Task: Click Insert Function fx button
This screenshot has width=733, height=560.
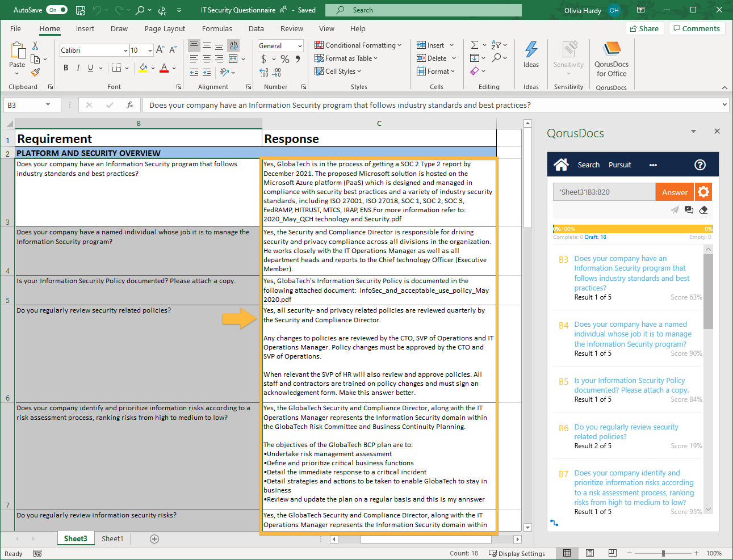Action: 130,105
